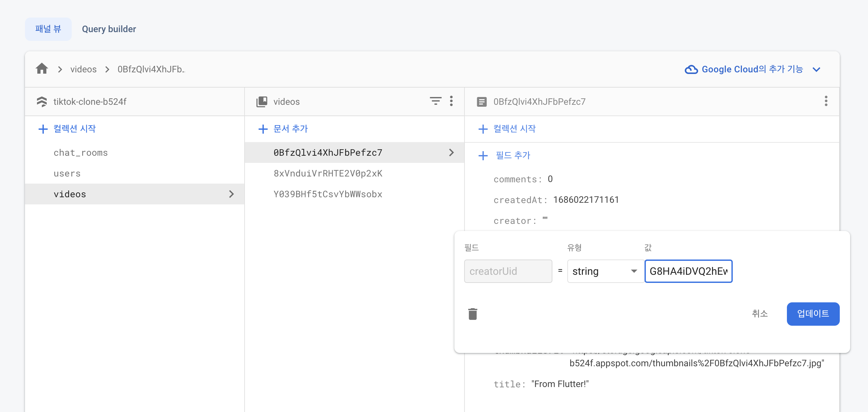Select document 8xVnduiVrRHTE2V0p2xK
The width and height of the screenshot is (868, 412).
tap(328, 174)
